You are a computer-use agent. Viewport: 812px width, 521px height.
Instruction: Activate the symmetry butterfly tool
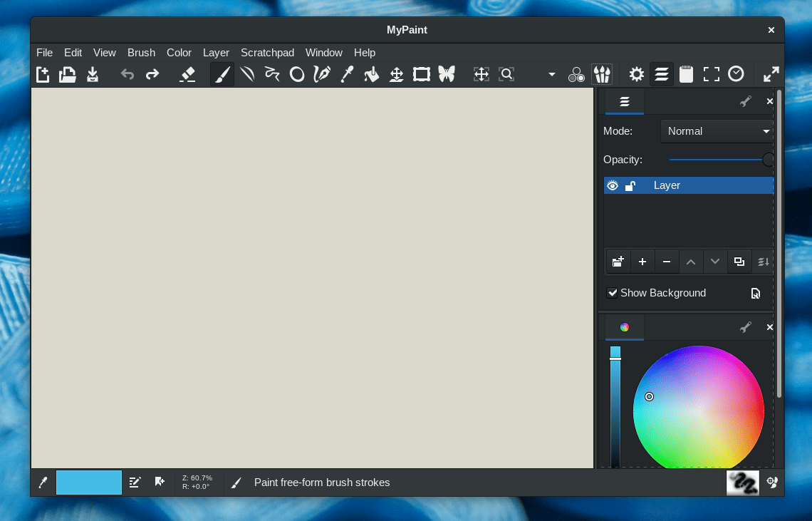447,74
